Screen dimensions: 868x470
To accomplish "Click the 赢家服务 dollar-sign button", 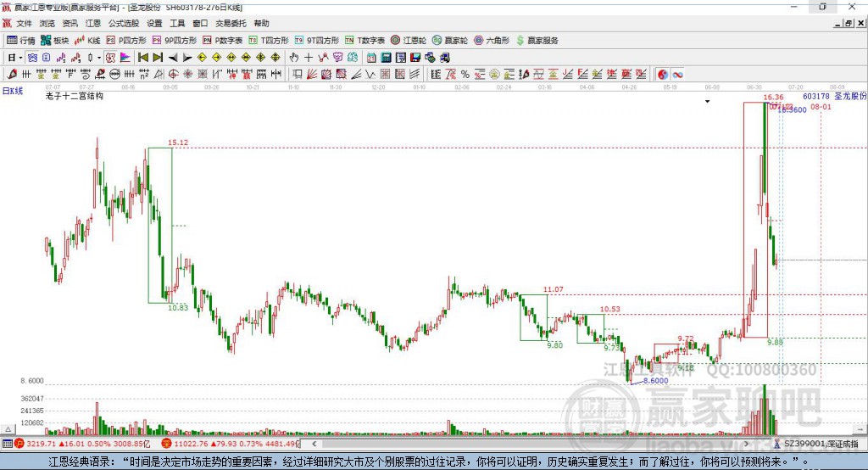I will [x=537, y=40].
